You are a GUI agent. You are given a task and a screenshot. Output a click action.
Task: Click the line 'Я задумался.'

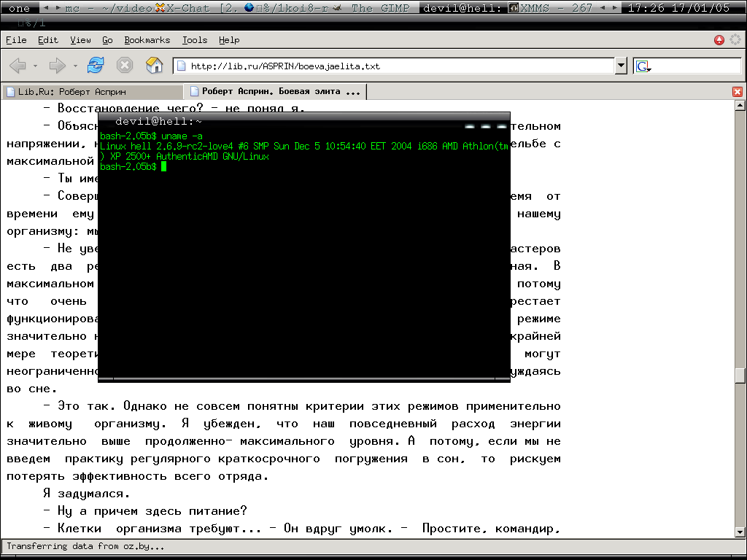(x=87, y=494)
